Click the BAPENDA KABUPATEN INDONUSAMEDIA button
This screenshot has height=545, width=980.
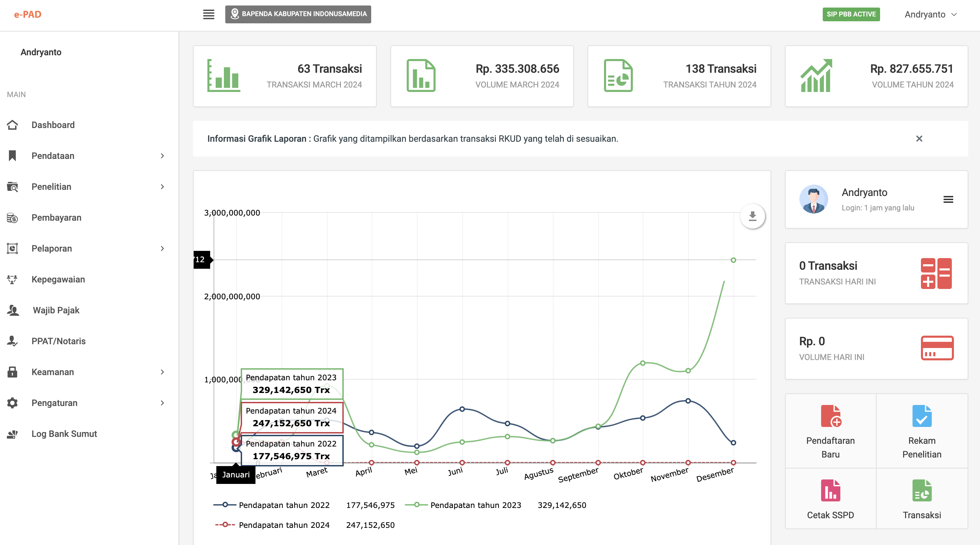pos(298,14)
